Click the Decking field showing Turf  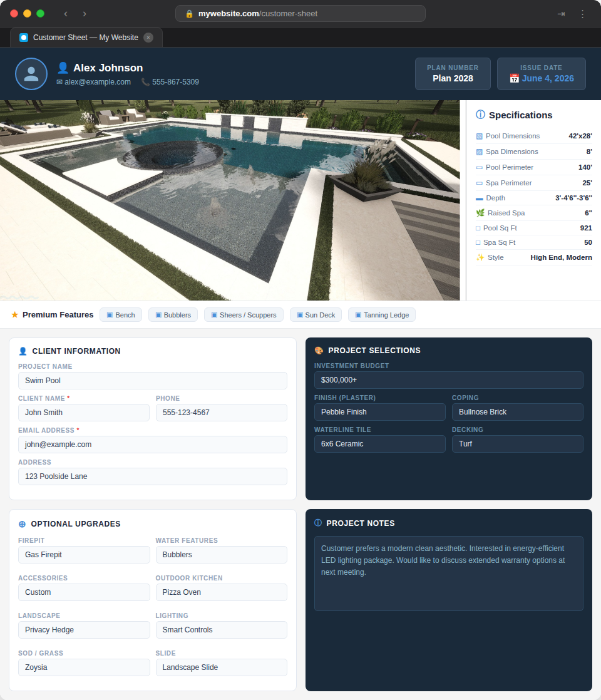pos(518,444)
